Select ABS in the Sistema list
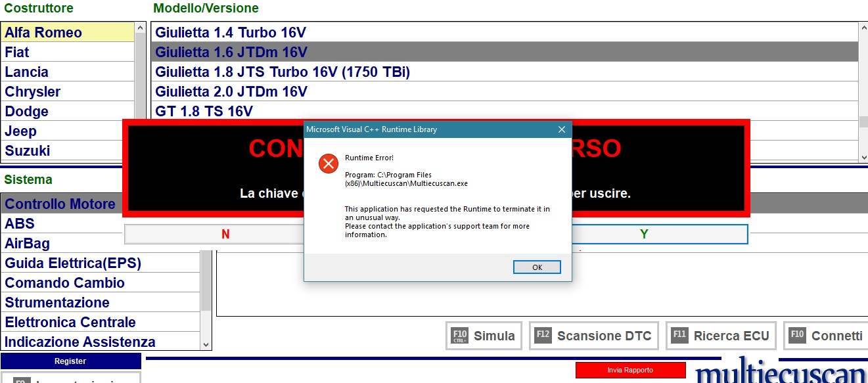This screenshot has width=868, height=383. coord(62,223)
